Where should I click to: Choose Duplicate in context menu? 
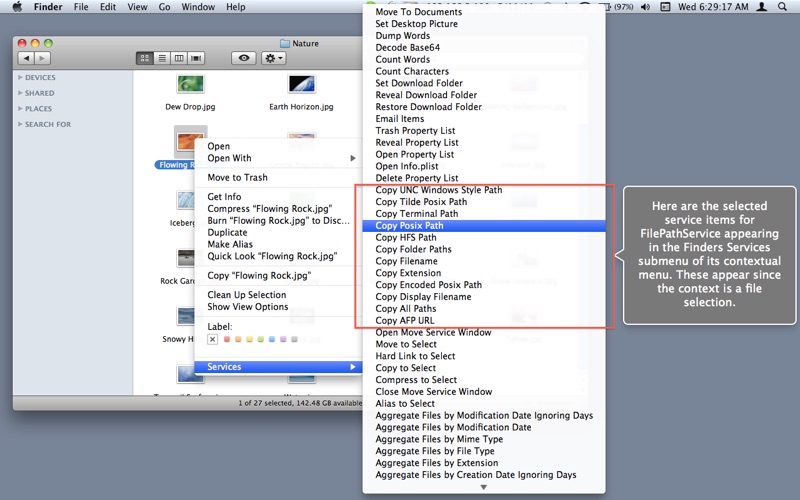coord(278,233)
